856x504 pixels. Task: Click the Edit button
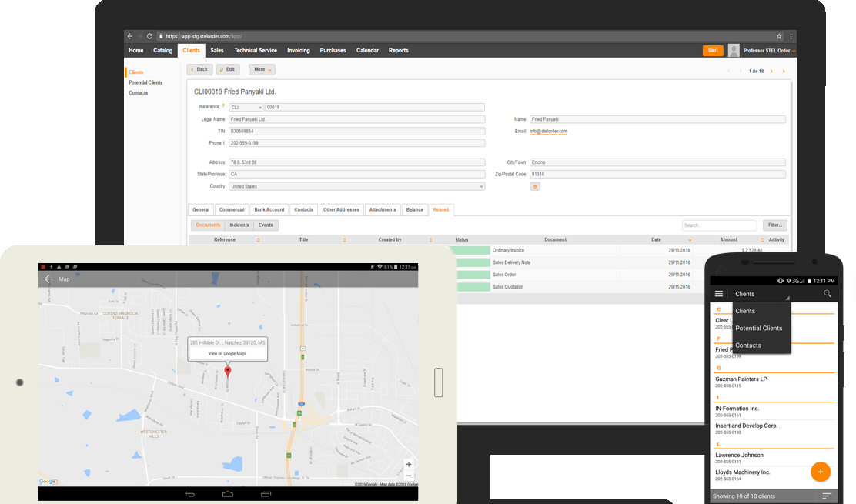228,70
